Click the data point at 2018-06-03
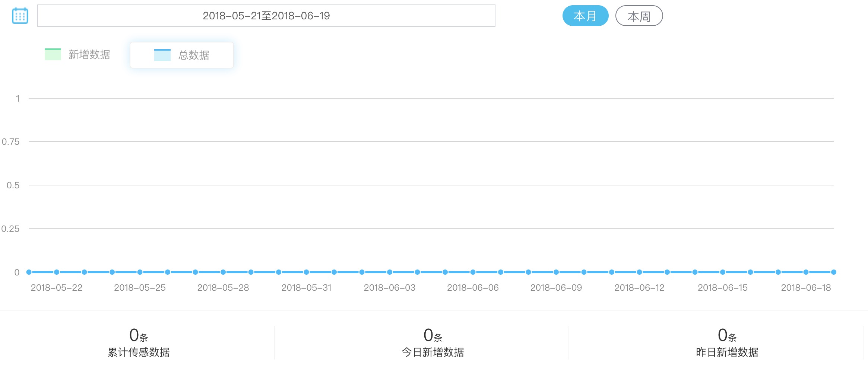Screen dimensions: 868x370 click(x=390, y=272)
